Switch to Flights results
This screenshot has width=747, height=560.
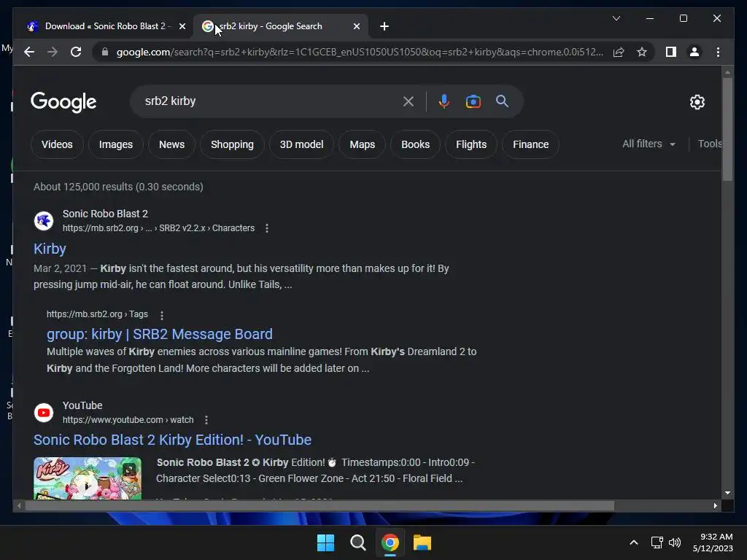click(x=471, y=144)
